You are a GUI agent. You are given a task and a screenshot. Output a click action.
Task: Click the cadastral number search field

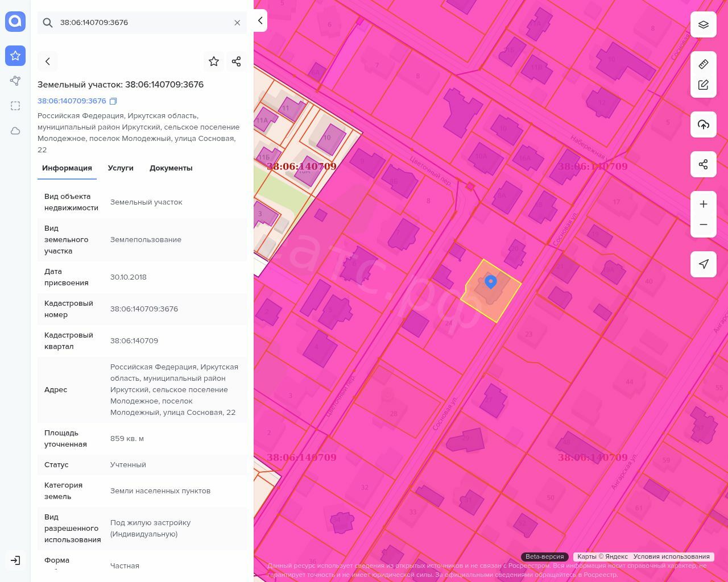coord(142,23)
